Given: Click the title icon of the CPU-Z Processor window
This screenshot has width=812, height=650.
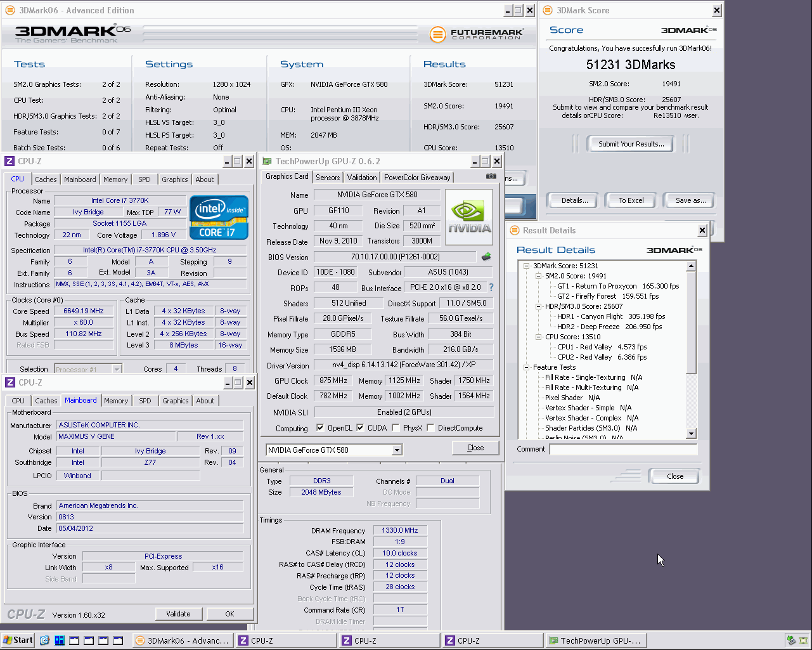Looking at the screenshot, I should [x=10, y=161].
